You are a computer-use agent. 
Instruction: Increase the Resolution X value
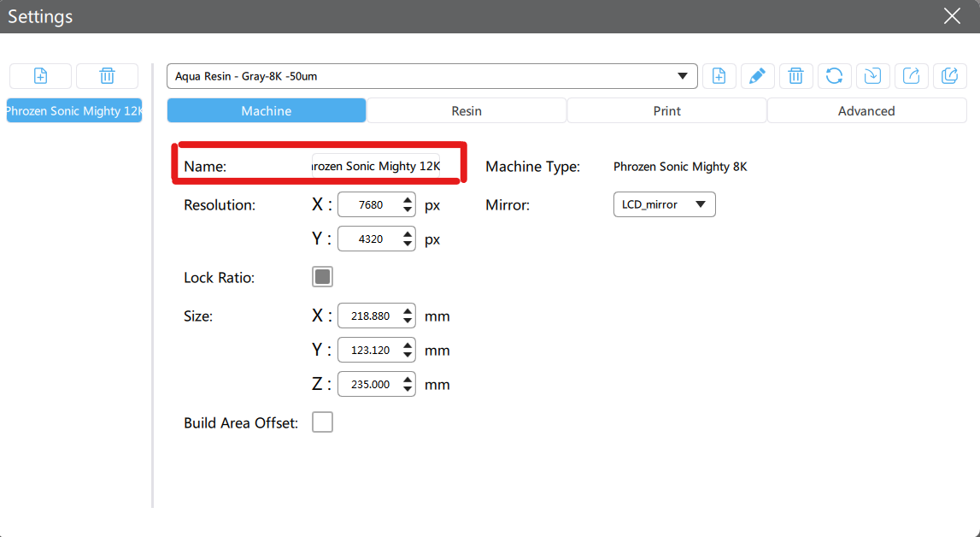point(408,200)
